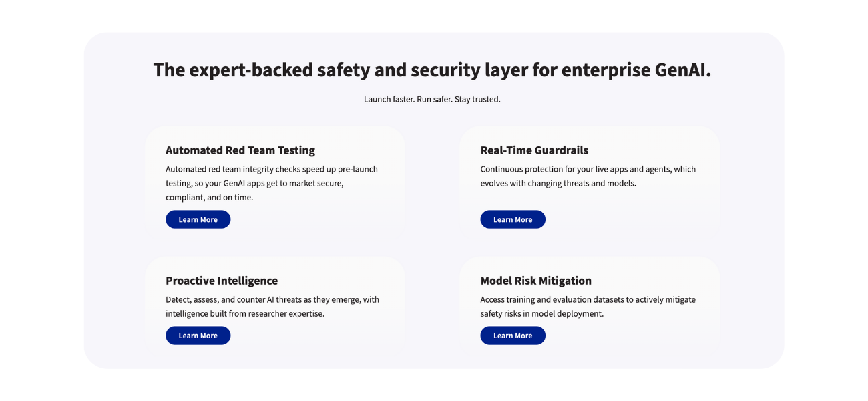Image resolution: width=868 pixels, height=401 pixels.
Task: Click the training and evaluation datasets text
Action: [588, 306]
